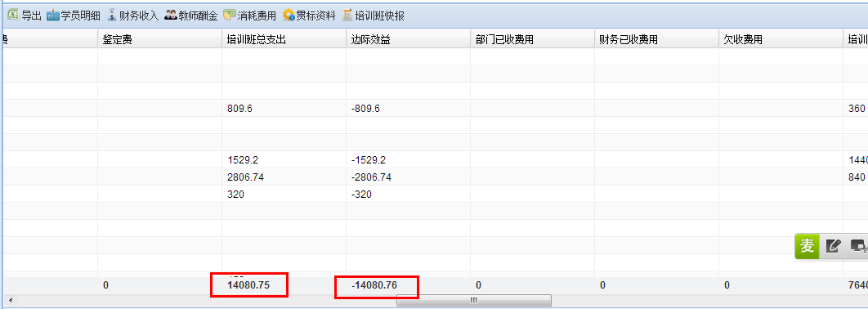Click the green 麦 floating icon
This screenshot has height=309, width=868.
tap(808, 246)
